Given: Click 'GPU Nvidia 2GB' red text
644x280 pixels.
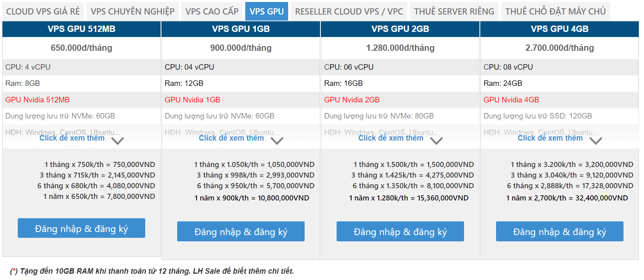Looking at the screenshot, I should [352, 100].
